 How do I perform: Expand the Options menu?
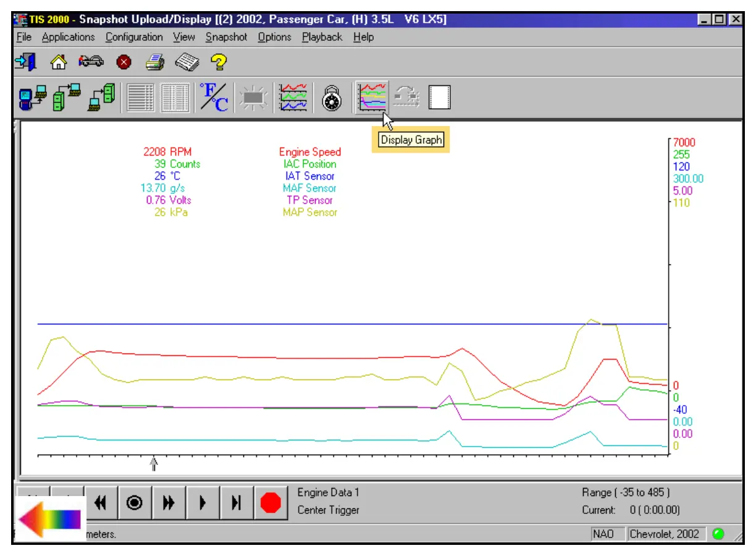[x=274, y=37]
